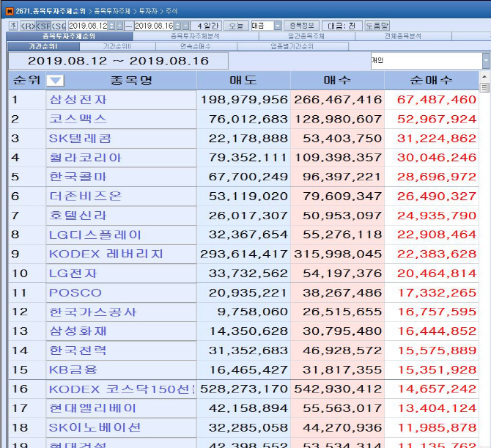Switch to the 일간종목주체 tab
Viewport: 491px width, 448px height.
coord(307,36)
